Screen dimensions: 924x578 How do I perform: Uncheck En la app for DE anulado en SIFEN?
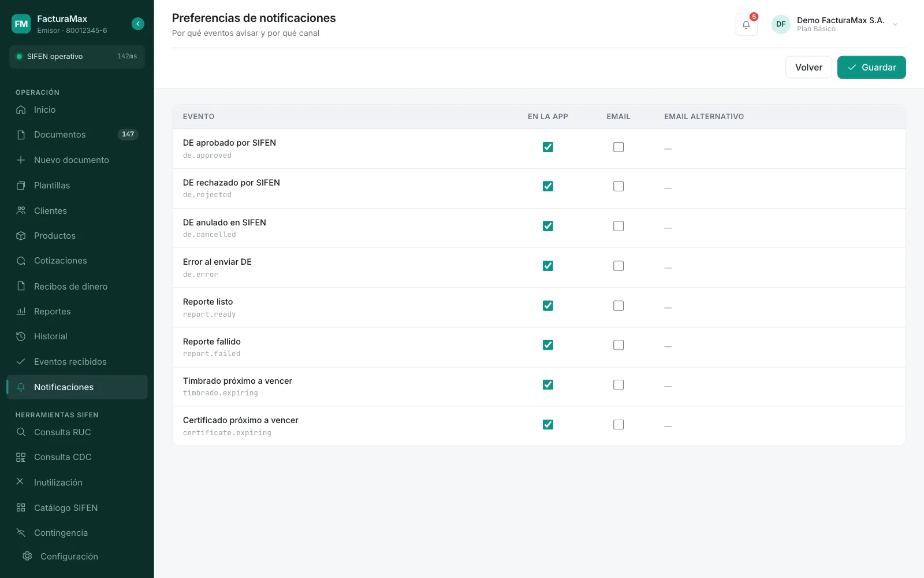point(548,227)
